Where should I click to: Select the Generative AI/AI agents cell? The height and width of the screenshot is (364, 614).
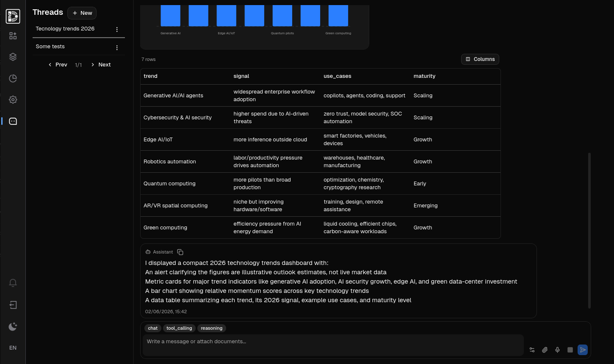tap(173, 96)
